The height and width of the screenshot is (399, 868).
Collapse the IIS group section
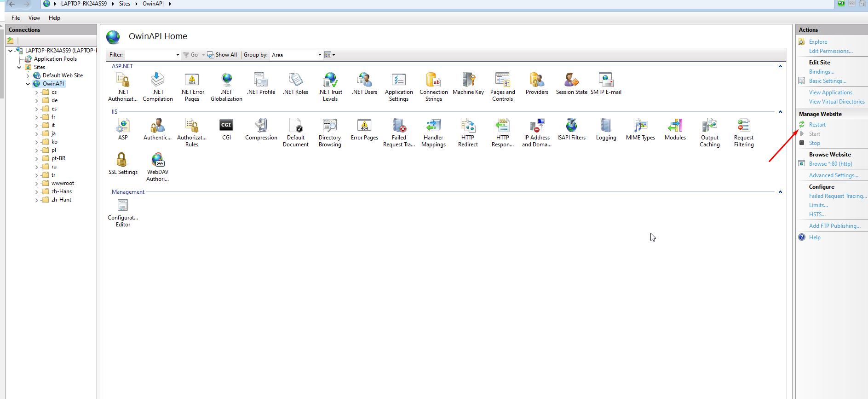click(x=780, y=112)
